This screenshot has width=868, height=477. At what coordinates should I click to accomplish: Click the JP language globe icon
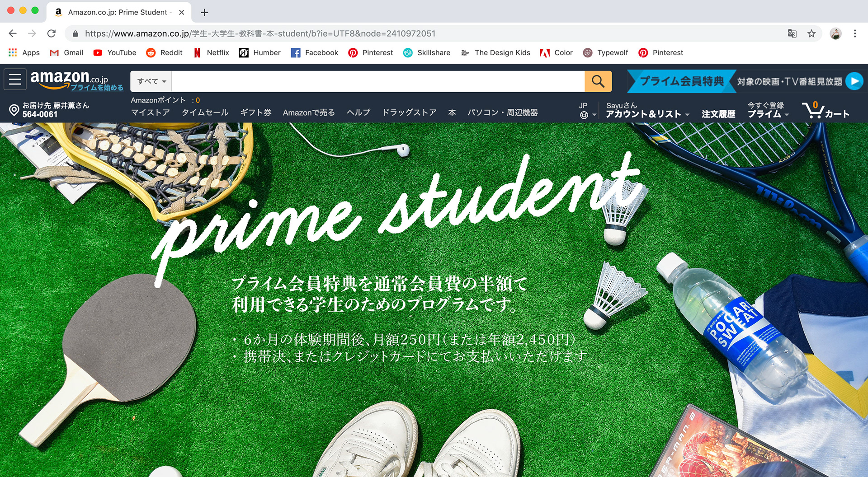pyautogui.click(x=584, y=115)
